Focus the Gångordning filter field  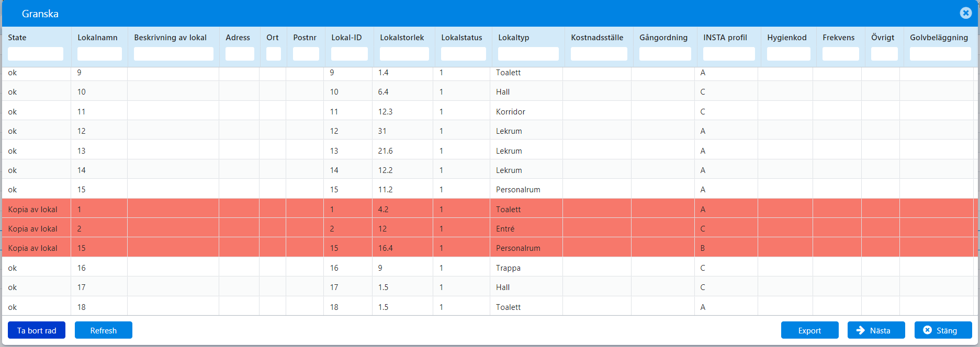coord(665,54)
